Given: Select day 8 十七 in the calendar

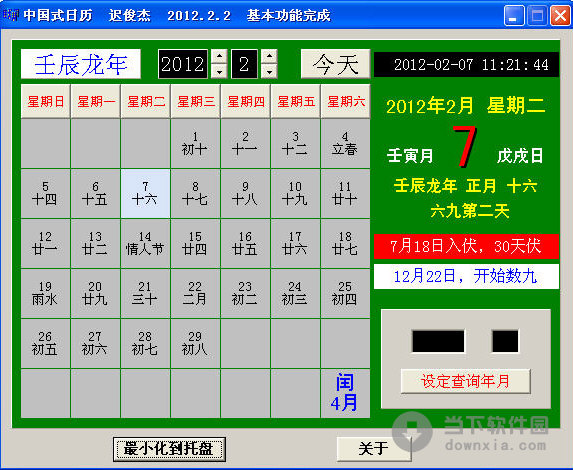Looking at the screenshot, I should coord(196,194).
